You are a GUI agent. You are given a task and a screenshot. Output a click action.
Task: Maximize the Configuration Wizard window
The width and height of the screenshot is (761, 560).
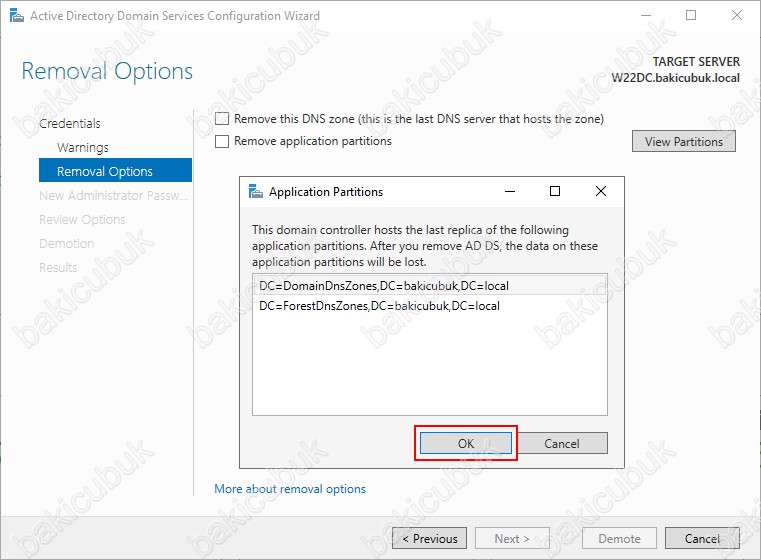pyautogui.click(x=691, y=16)
